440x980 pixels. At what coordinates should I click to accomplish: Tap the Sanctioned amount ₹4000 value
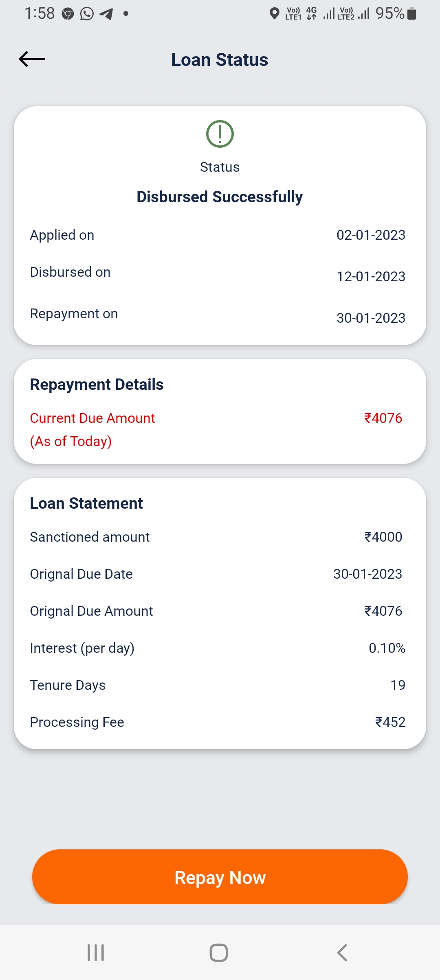pos(383,537)
